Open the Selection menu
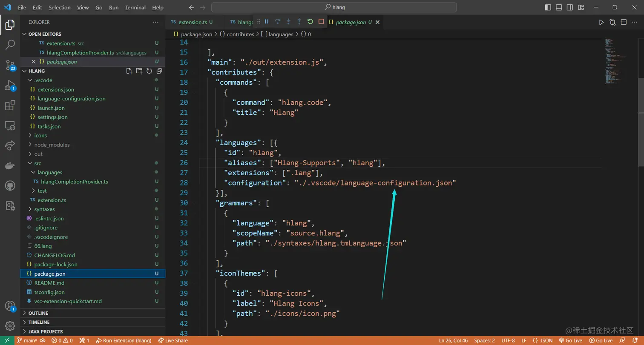644x345 pixels. [x=60, y=7]
